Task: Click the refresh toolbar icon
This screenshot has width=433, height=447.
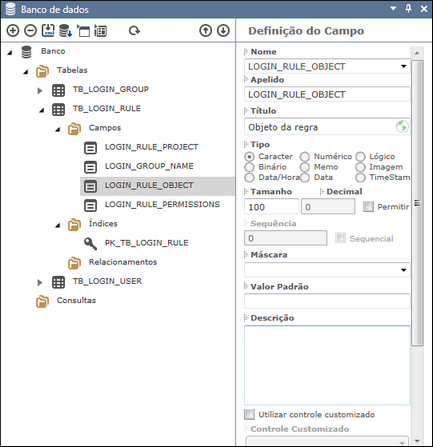Action: click(134, 31)
